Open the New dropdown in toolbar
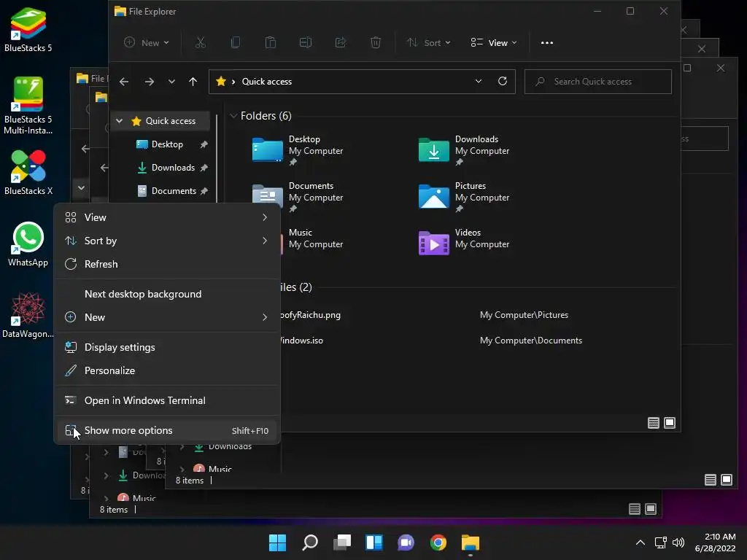This screenshot has height=560, width=747. [x=147, y=43]
